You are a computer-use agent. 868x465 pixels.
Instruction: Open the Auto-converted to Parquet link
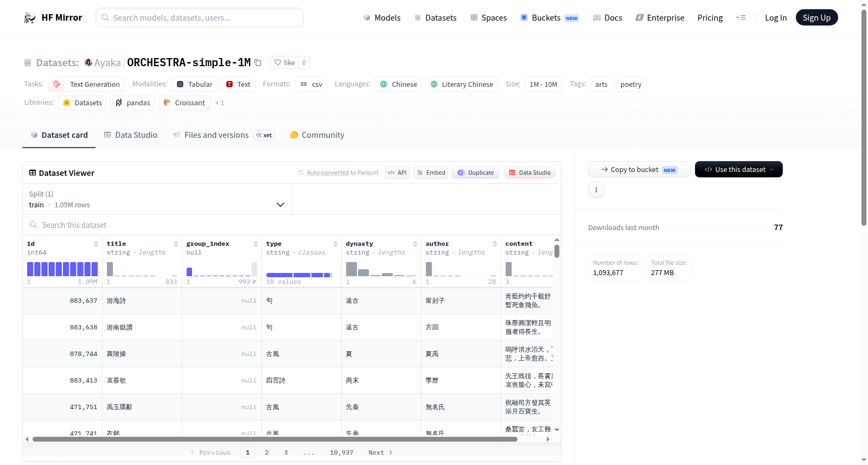tap(328, 173)
